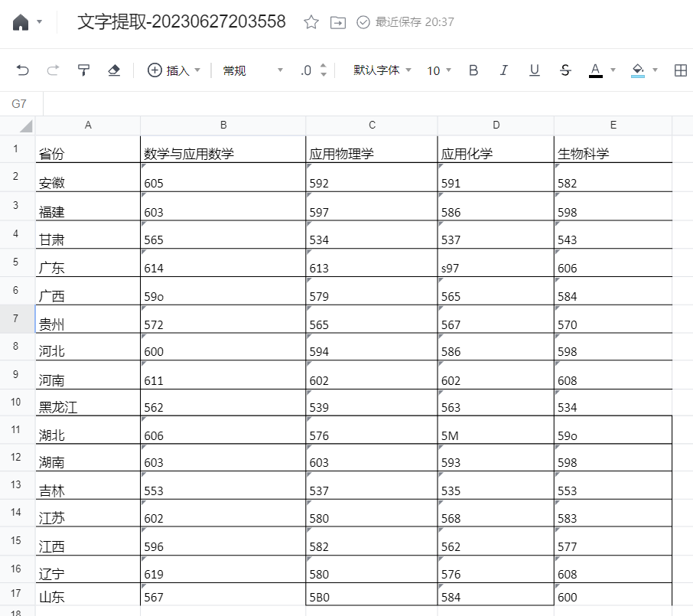Click cell 福建
The image size is (693, 616).
88,206
